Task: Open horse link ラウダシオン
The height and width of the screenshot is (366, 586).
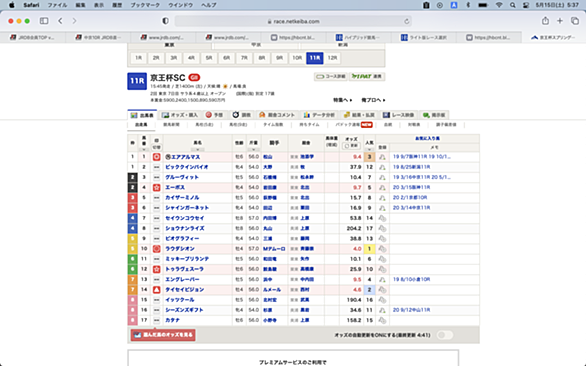Action: point(180,249)
